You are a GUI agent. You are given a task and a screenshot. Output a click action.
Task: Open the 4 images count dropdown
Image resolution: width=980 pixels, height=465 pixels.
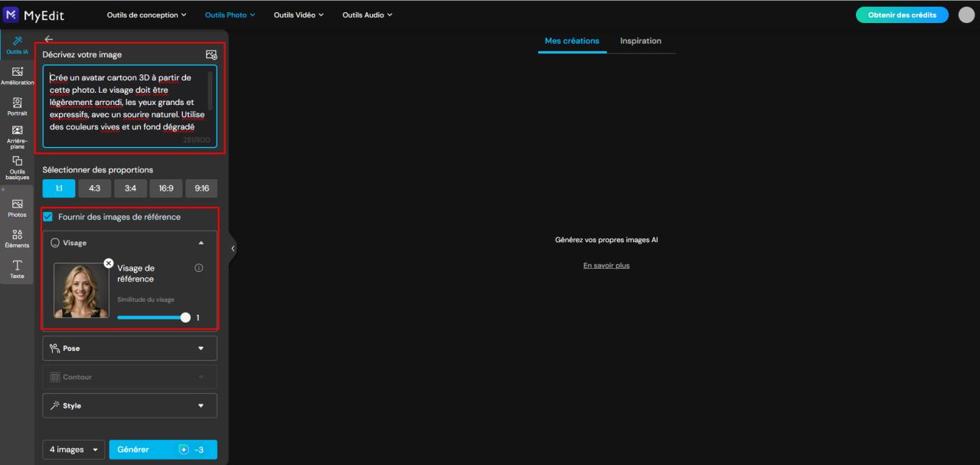[x=73, y=450]
